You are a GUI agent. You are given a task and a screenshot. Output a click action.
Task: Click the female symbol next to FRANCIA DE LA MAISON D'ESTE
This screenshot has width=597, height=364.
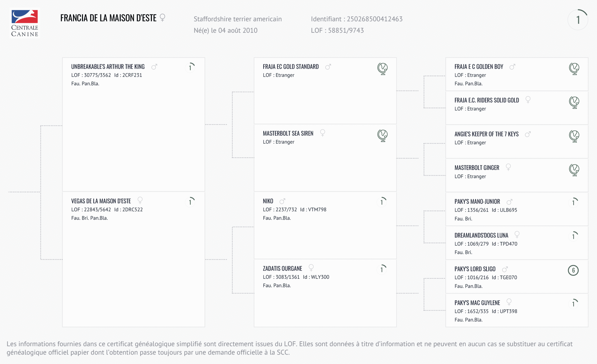[163, 18]
